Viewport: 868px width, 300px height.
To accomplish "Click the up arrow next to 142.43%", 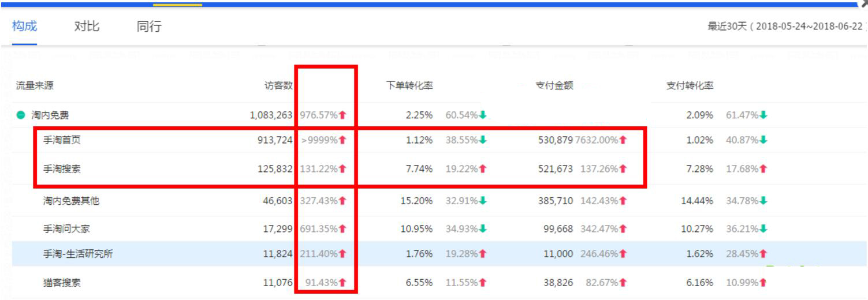I will coord(623,201).
